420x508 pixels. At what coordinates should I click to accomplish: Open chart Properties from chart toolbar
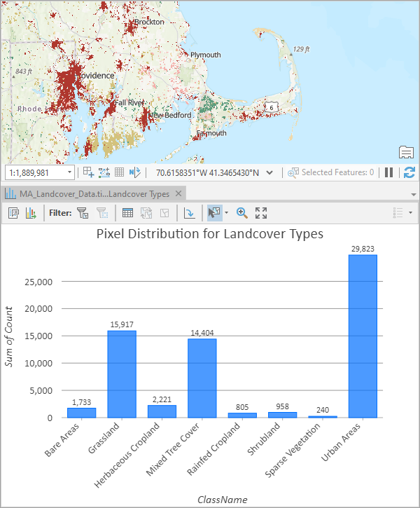tap(14, 213)
